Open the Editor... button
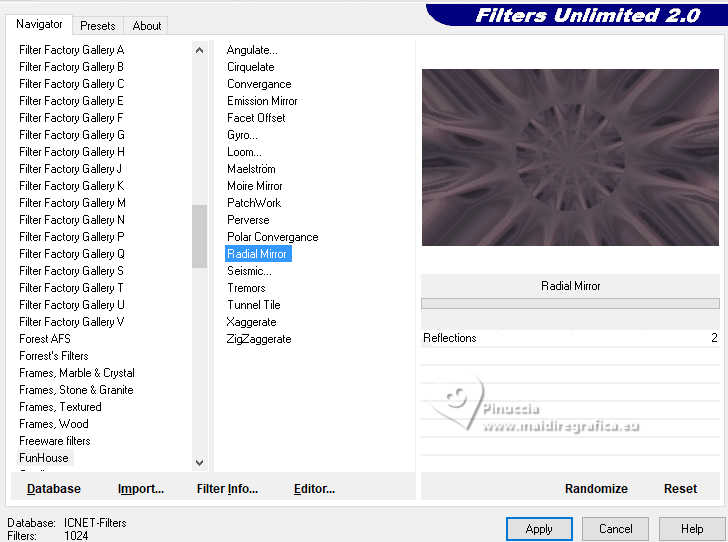 pos(314,489)
